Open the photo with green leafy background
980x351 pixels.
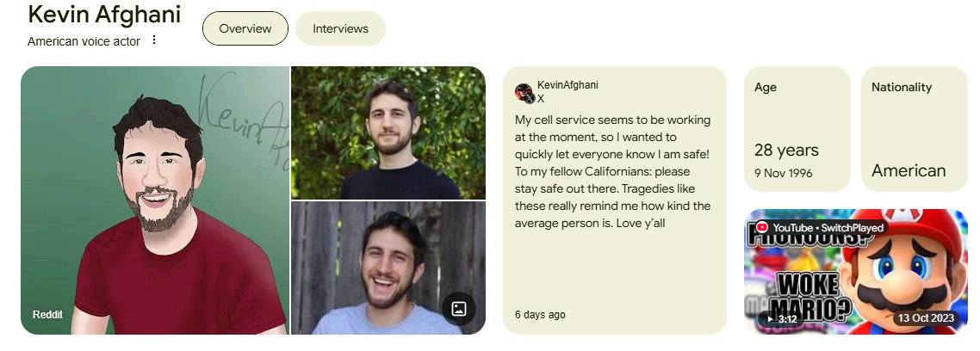(x=388, y=132)
